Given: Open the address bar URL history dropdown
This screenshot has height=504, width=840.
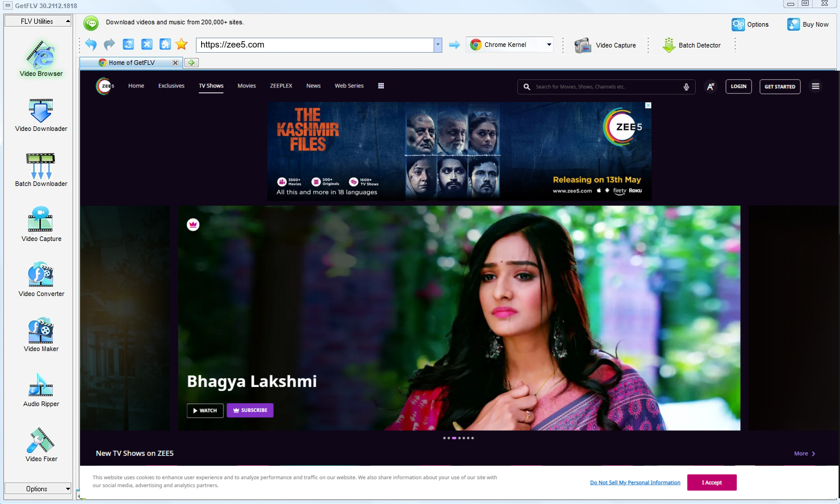Looking at the screenshot, I should [438, 45].
